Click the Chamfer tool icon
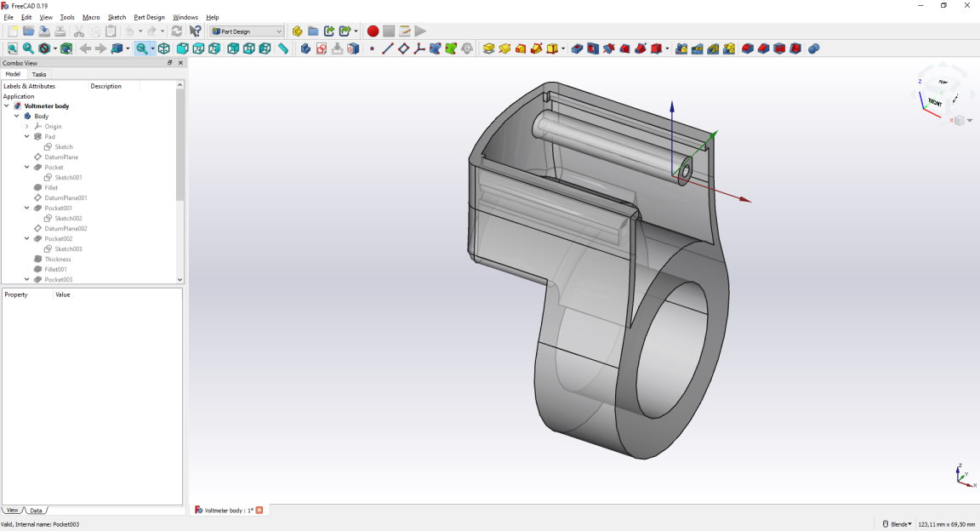 [763, 49]
